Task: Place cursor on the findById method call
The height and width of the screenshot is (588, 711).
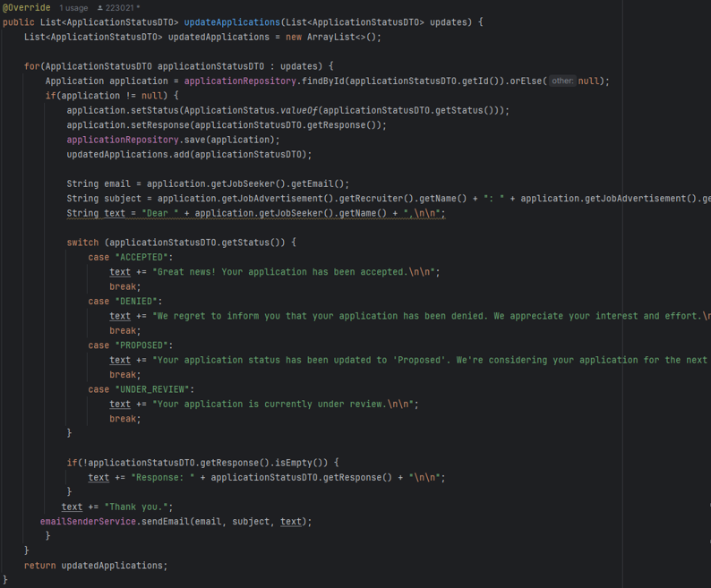Action: click(321, 81)
